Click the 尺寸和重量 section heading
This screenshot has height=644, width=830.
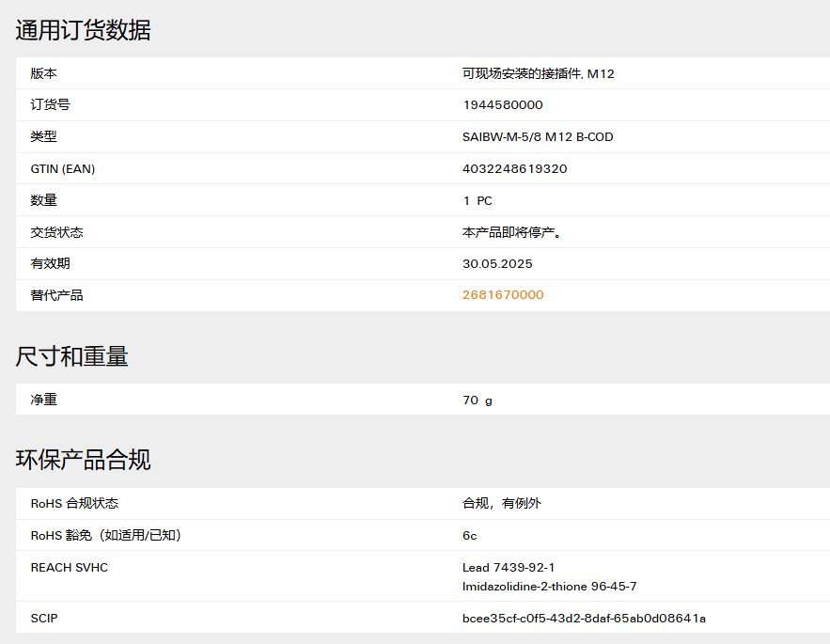pyautogui.click(x=72, y=356)
